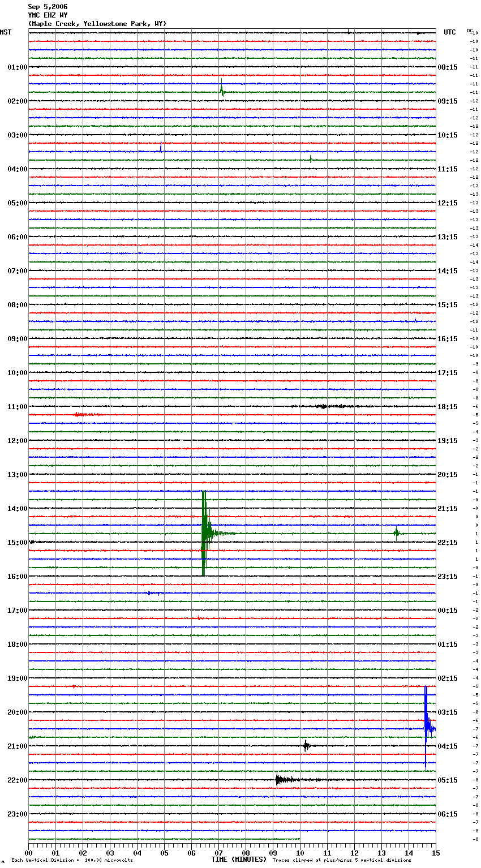The image size is (481, 868).
Task: Click the '19:00' MST time label
Action: [17, 678]
